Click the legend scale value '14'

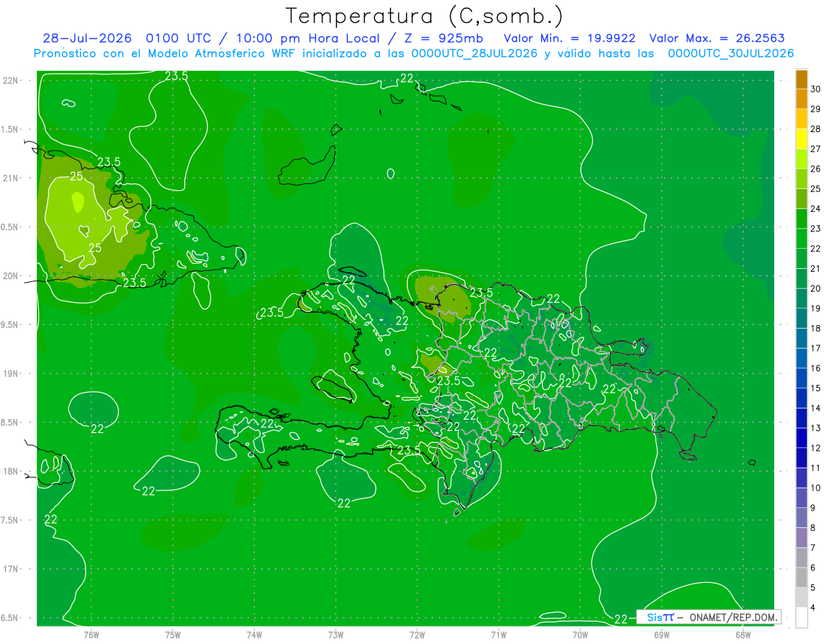[816, 408]
